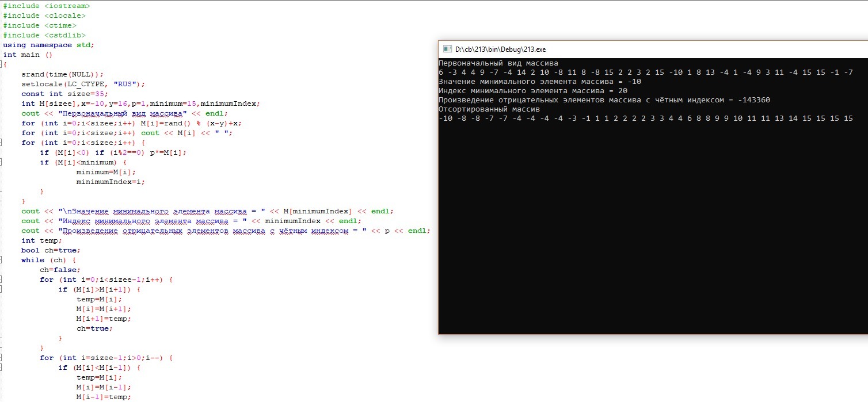Viewport: 868px width, 402px height.
Task: Place cursor on 'using namespace std;' line
Action: [48, 45]
